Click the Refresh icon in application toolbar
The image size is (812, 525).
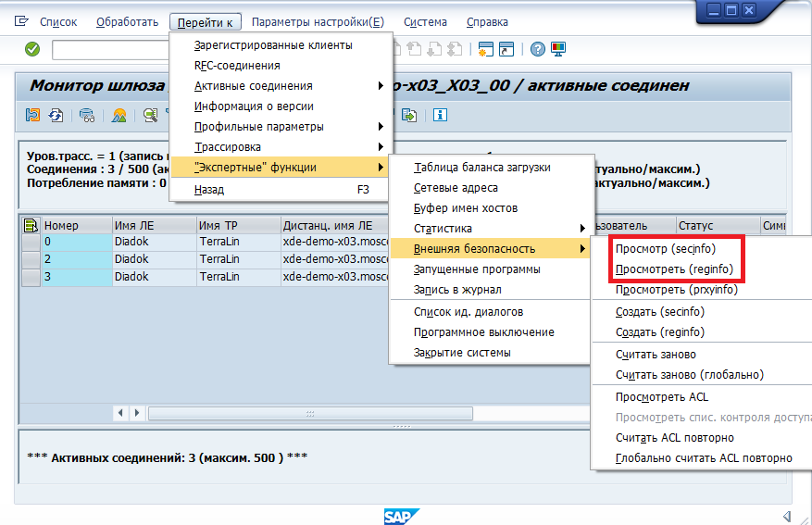[x=56, y=115]
